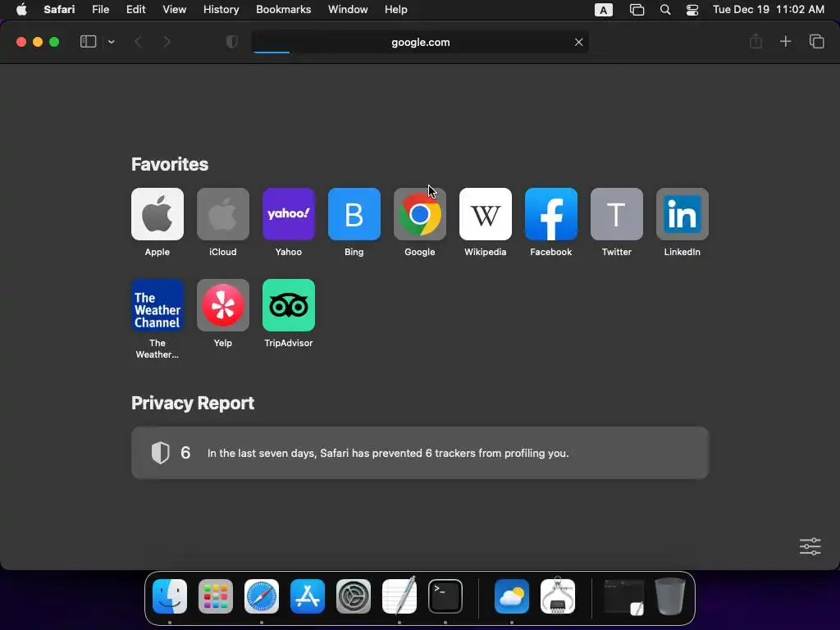
Task: Open the Window menu
Action: (x=348, y=10)
